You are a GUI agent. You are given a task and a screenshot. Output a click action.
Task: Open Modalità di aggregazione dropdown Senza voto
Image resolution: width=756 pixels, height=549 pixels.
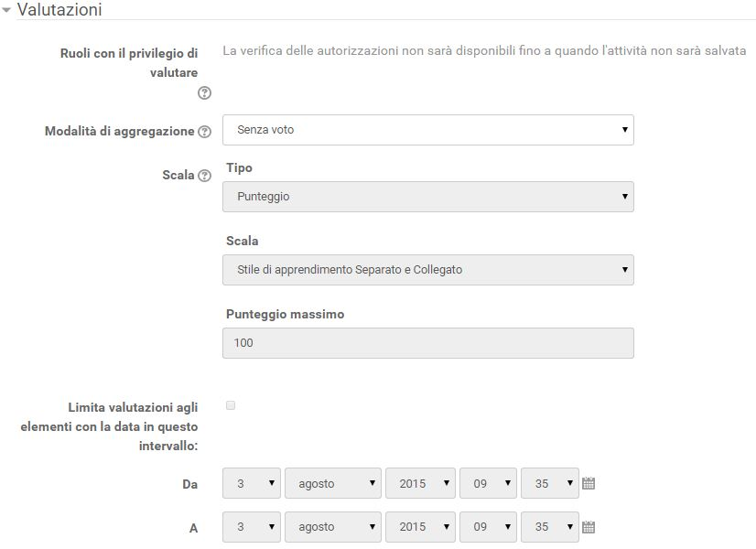click(x=428, y=130)
